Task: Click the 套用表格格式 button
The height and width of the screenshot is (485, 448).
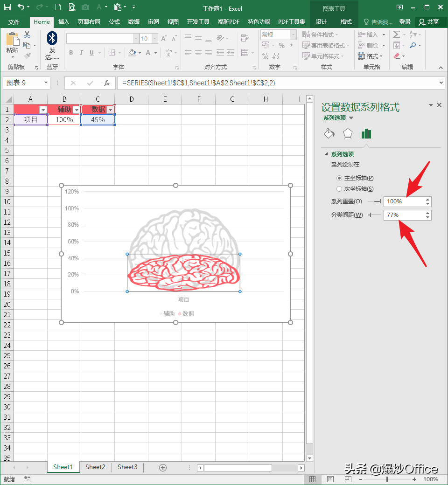Action: (326, 46)
